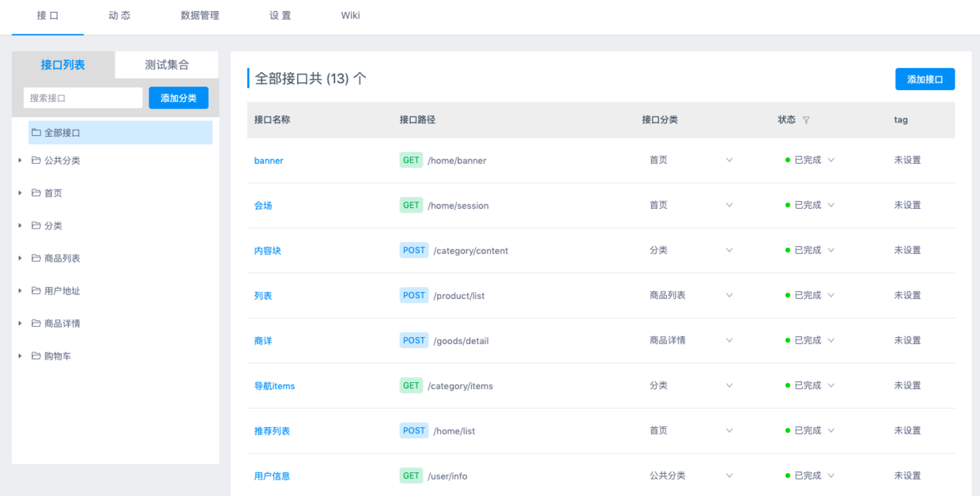Click the filter icon on the 状态 column header

[806, 119]
